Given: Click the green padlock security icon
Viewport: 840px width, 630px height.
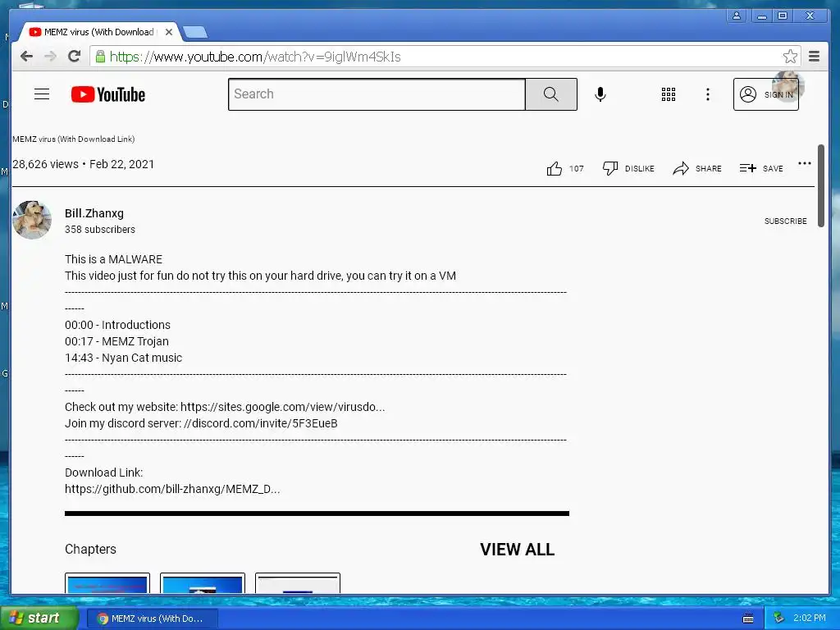Looking at the screenshot, I should 100,57.
